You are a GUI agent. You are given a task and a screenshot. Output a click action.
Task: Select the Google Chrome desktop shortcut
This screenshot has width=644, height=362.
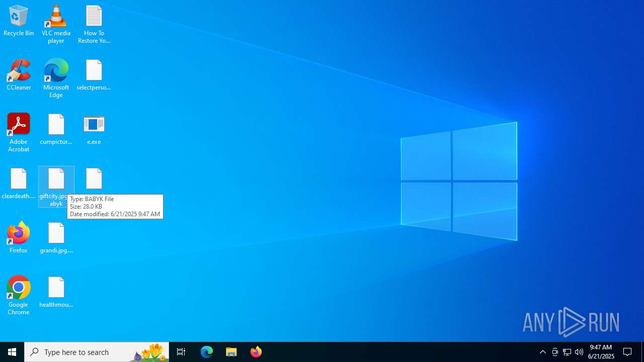(x=19, y=296)
